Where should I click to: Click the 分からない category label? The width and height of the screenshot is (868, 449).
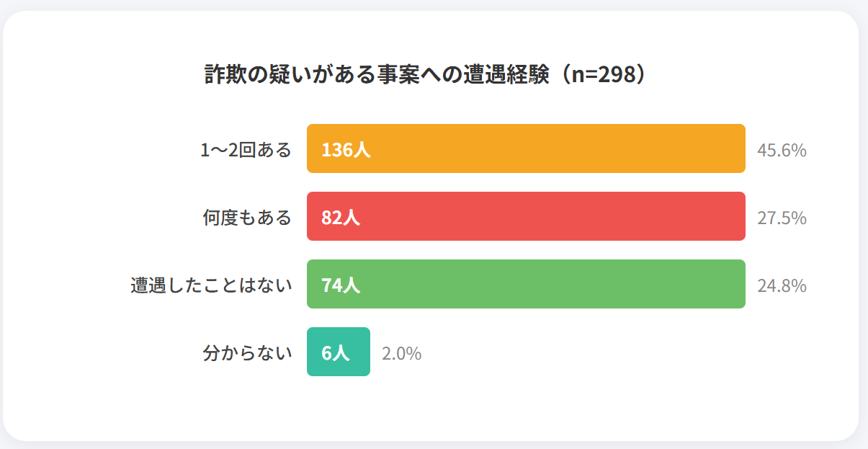[x=247, y=352]
